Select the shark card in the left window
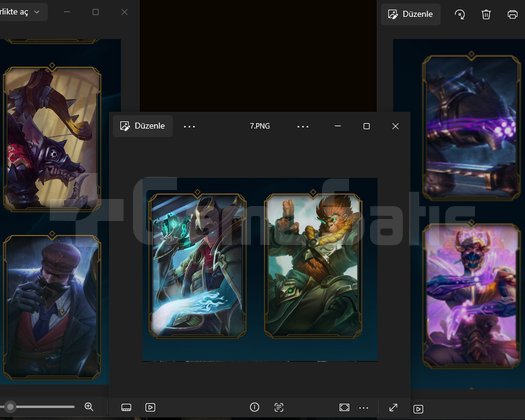The image size is (525, 420). pyautogui.click(x=52, y=137)
